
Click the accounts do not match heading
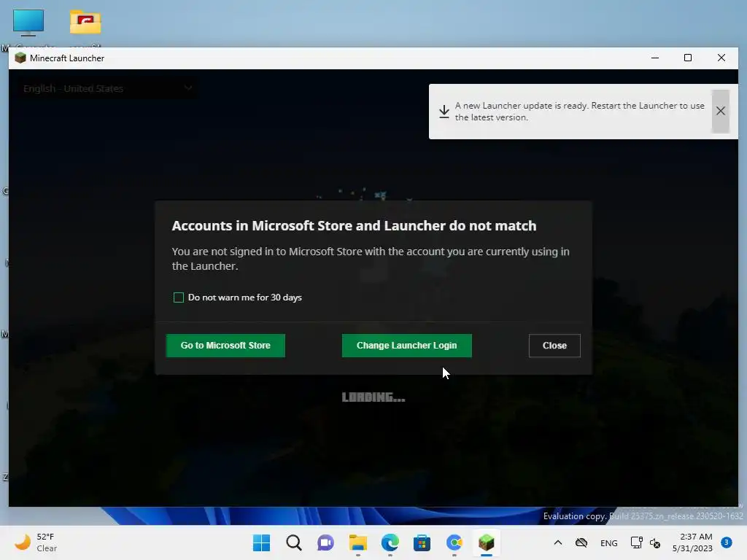[x=354, y=226]
